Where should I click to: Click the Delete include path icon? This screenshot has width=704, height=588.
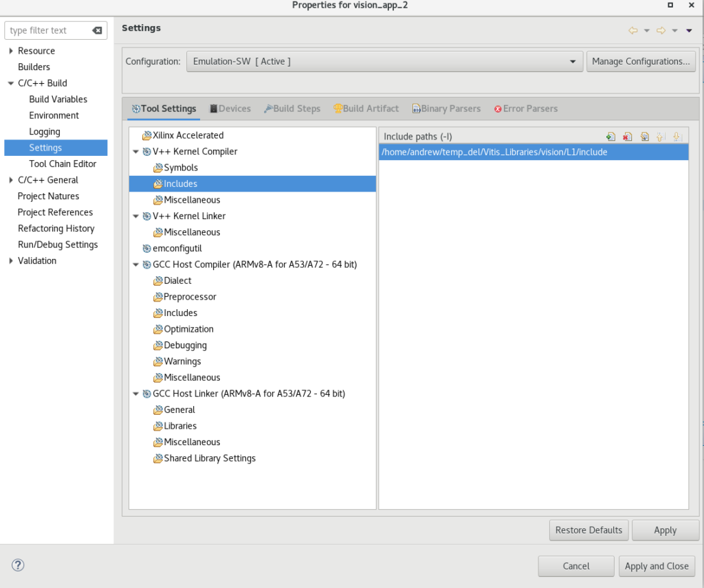pos(627,137)
